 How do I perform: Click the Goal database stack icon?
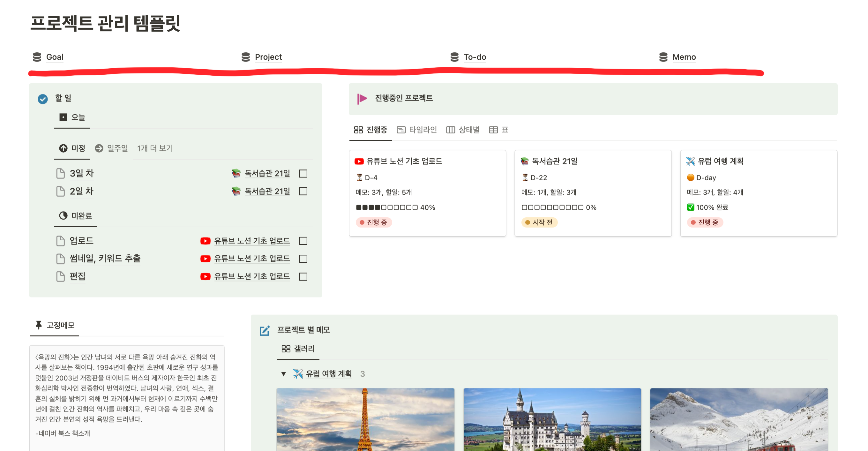point(37,57)
